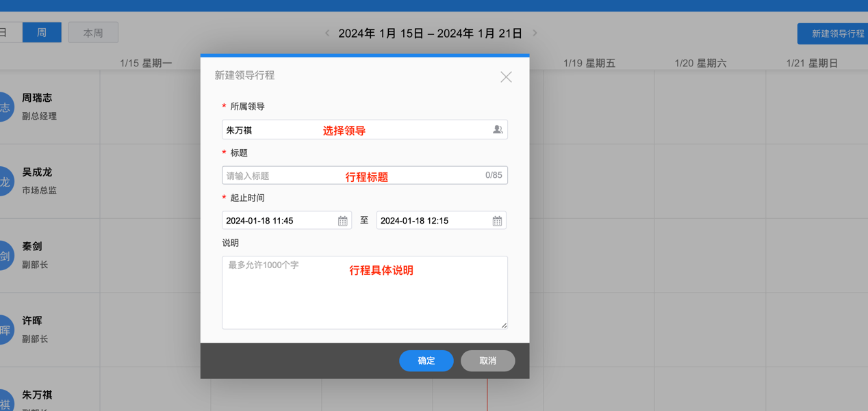Screen dimensions: 868x411
Task: Click 吴成龙 avatar icon
Action: tap(5, 182)
